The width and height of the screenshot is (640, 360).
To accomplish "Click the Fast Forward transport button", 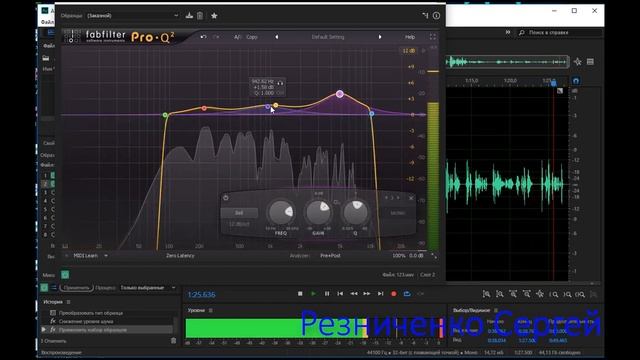I will pyautogui.click(x=367, y=293).
